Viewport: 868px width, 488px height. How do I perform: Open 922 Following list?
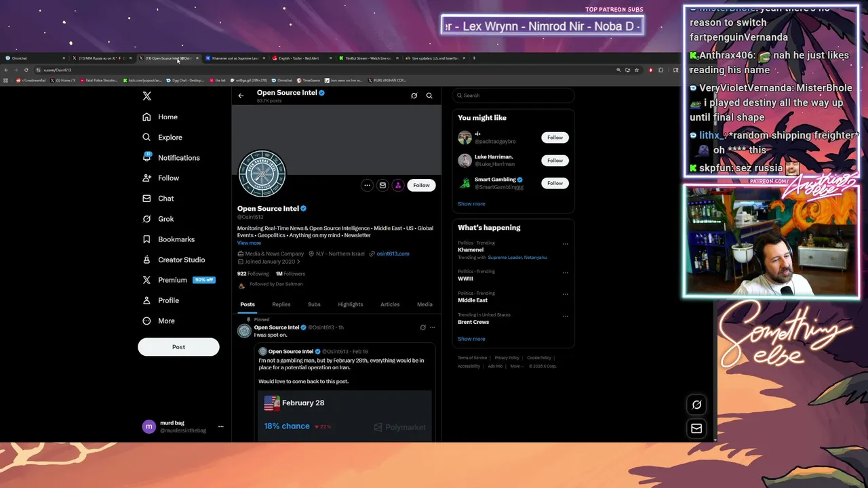click(x=253, y=274)
